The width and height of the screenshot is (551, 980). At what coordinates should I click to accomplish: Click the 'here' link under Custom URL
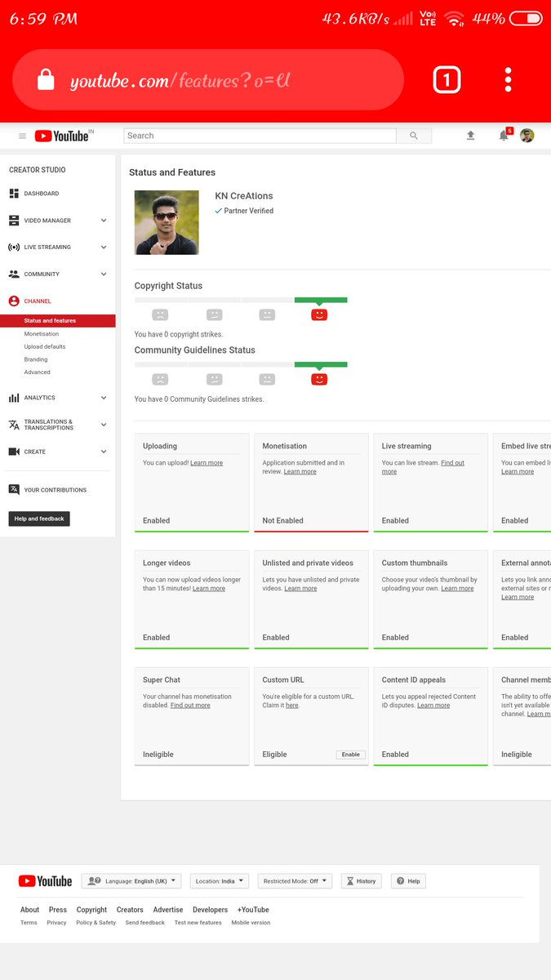tap(292, 706)
